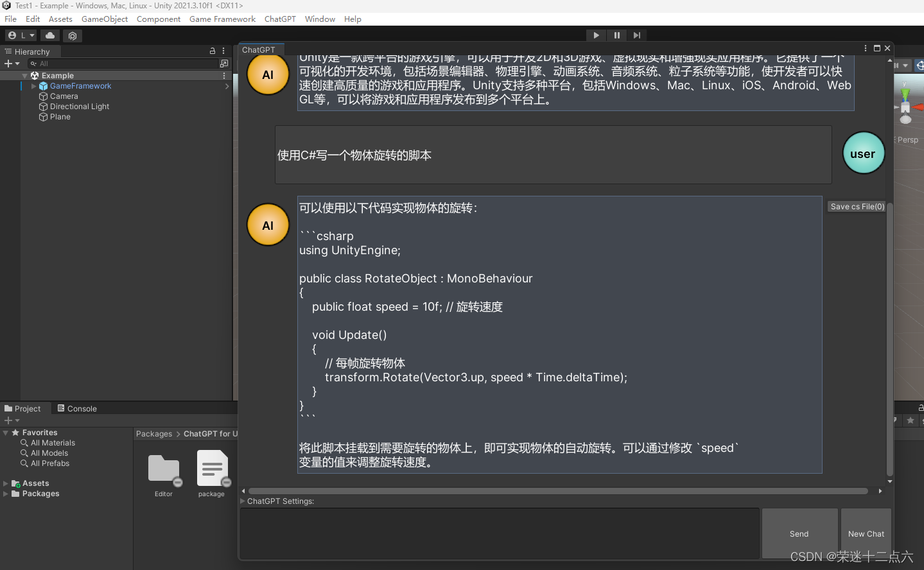Open the GameFramework prefab arrow
924x570 pixels.
227,86
